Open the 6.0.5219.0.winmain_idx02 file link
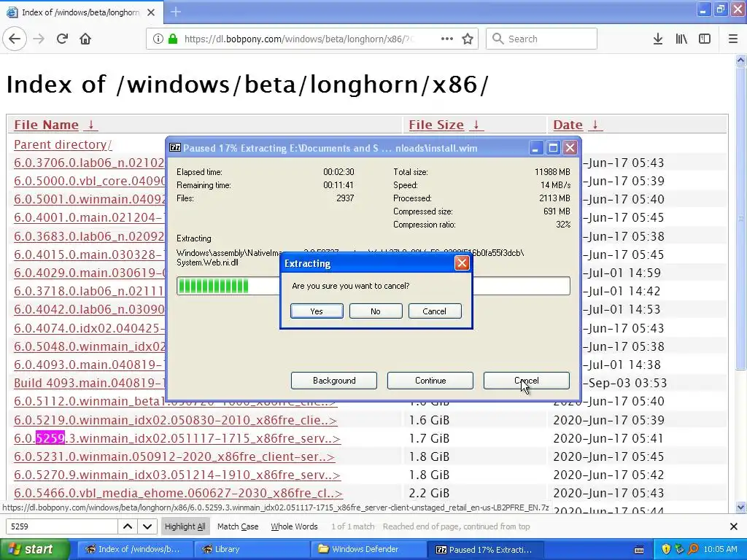Viewport: 747px width, 560px height. point(175,420)
